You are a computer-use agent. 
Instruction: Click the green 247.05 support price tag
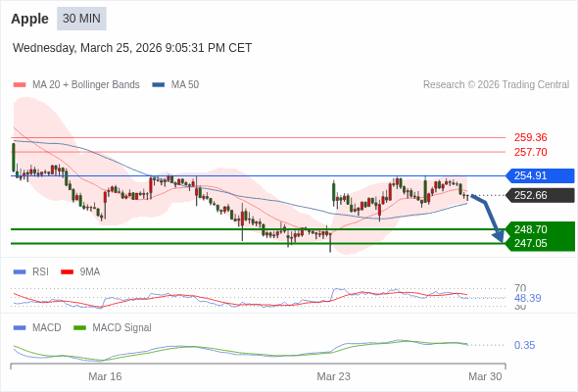(540, 243)
